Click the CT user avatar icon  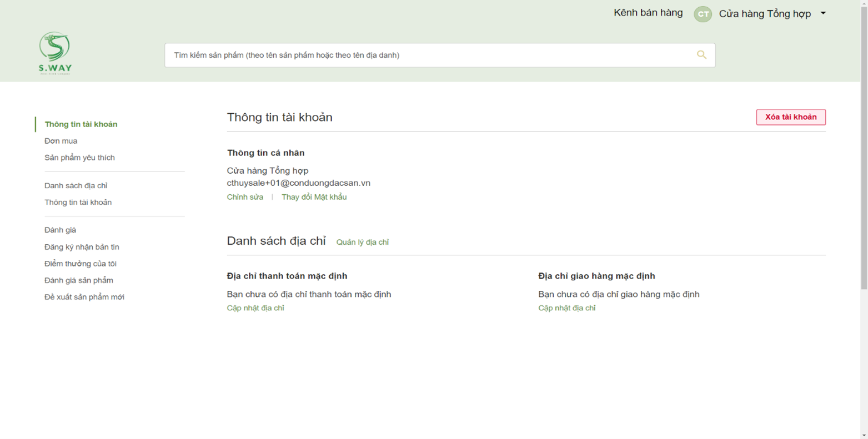point(703,14)
